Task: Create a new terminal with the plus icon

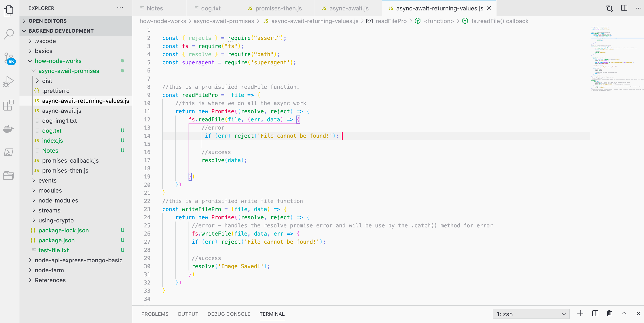Action: pyautogui.click(x=580, y=314)
